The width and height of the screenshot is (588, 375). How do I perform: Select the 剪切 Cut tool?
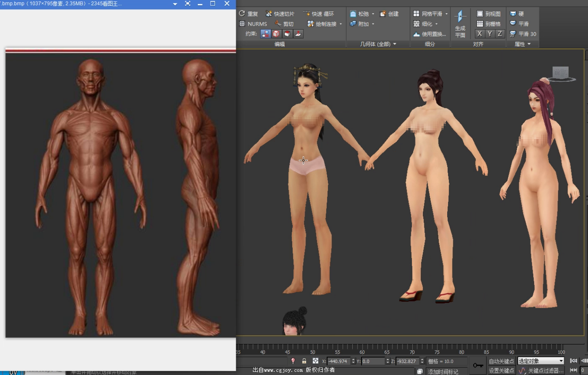click(284, 24)
